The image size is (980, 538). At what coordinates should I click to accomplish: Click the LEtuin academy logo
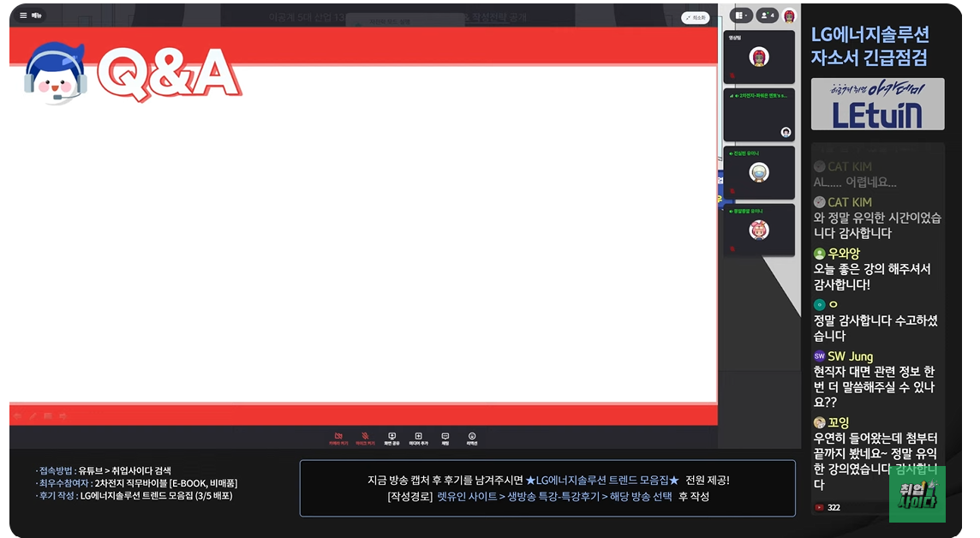pos(877,105)
